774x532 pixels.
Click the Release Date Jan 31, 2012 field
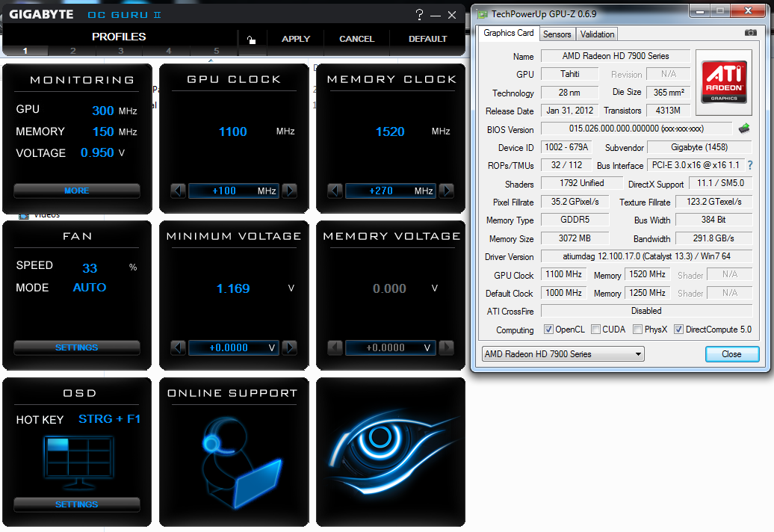569,111
